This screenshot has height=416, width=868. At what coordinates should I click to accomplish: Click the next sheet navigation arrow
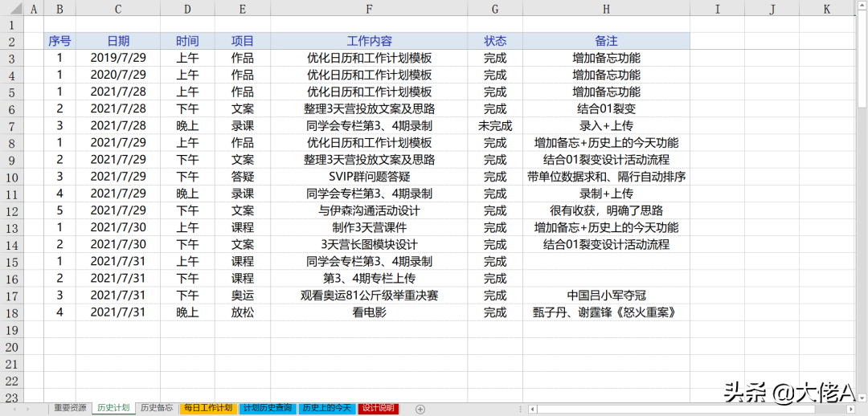click(x=29, y=409)
